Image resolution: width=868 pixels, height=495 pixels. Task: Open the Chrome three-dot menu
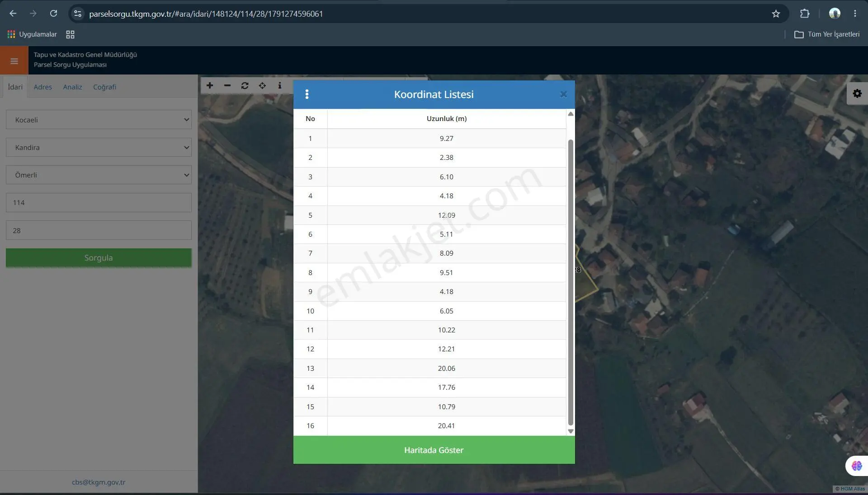tap(855, 14)
